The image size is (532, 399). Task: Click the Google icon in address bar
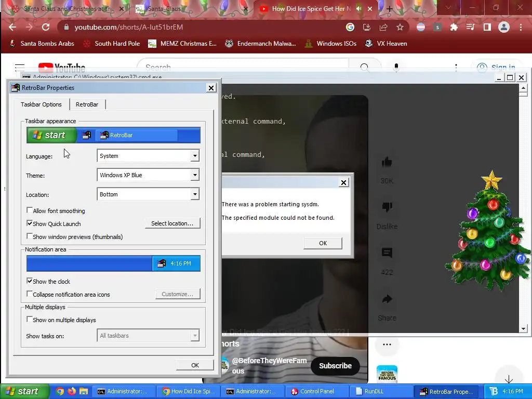pos(350,27)
